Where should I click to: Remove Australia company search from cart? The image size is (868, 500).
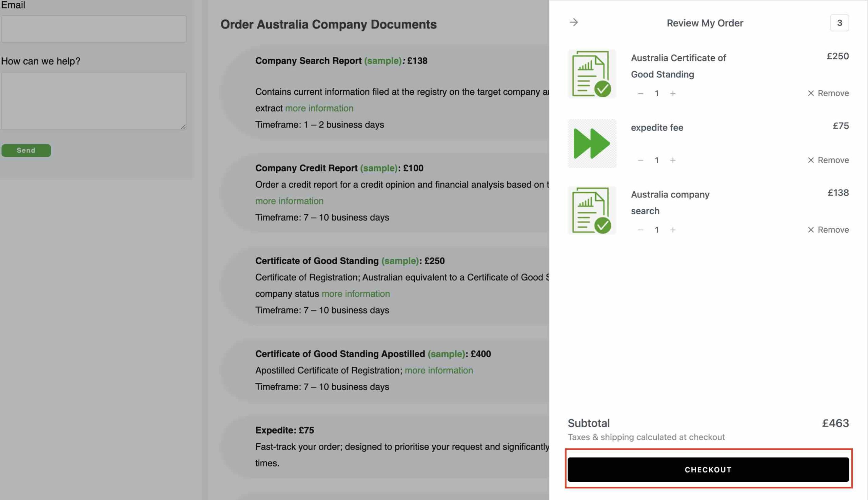(828, 230)
